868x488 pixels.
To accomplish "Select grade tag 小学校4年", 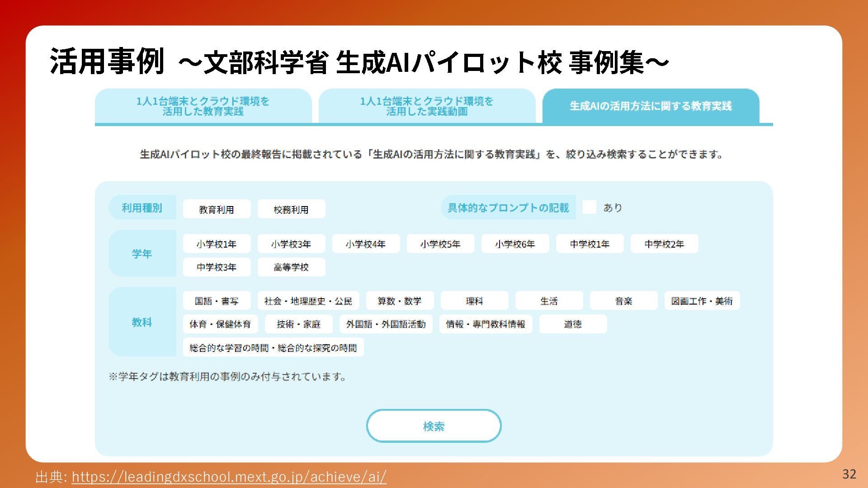I will [x=366, y=244].
